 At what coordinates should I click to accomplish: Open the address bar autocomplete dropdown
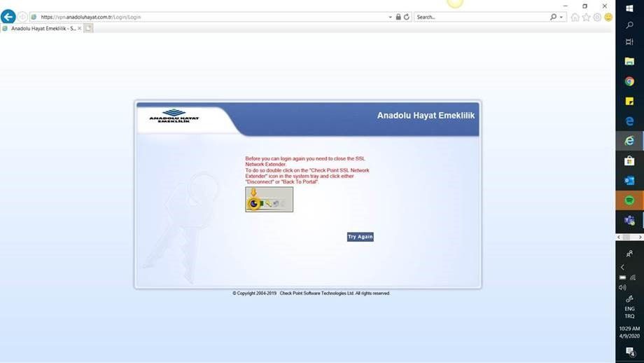point(390,18)
